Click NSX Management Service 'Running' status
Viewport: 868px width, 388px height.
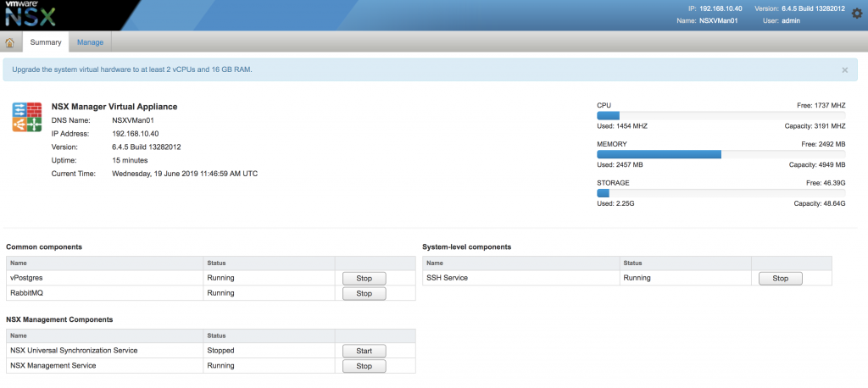[x=221, y=365]
